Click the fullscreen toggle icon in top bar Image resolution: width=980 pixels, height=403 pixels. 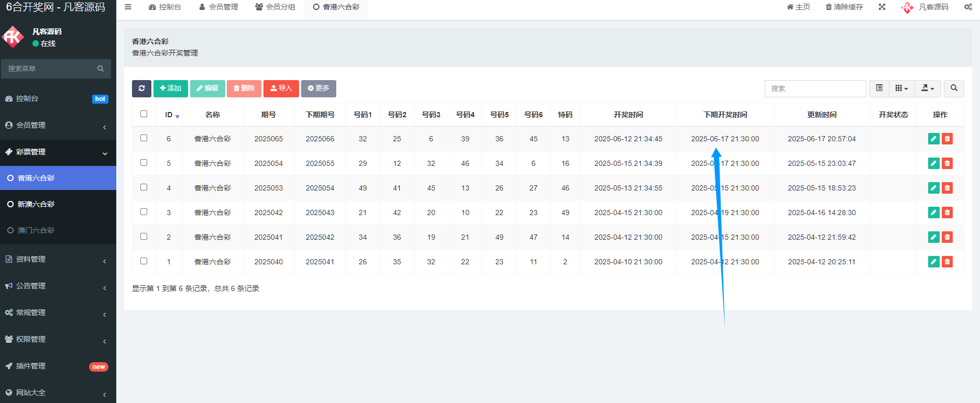[882, 7]
